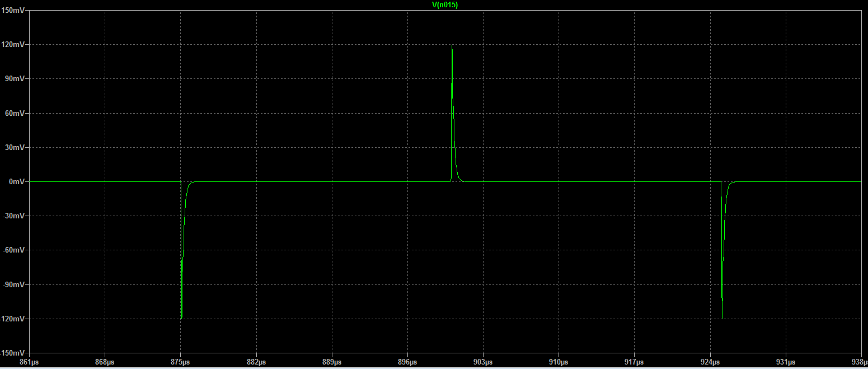868x369 pixels.
Task: Select the -60mV axis label
Action: 13,250
